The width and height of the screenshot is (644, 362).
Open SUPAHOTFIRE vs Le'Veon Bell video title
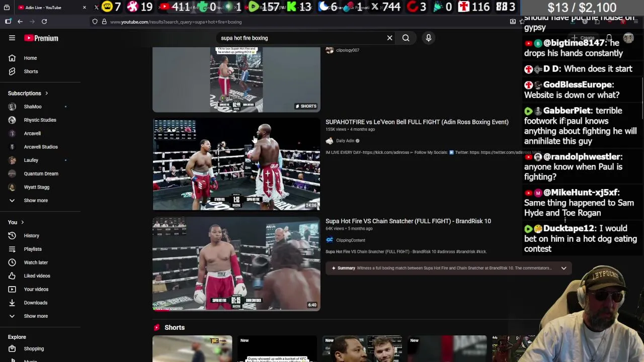pyautogui.click(x=417, y=122)
